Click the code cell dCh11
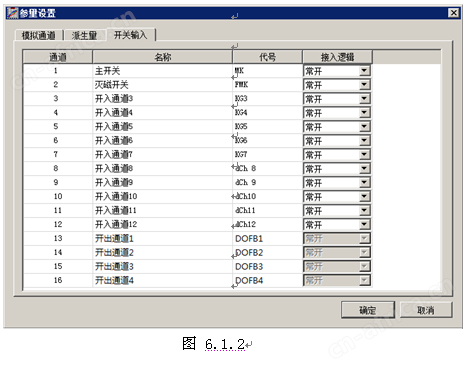The image size is (466, 369). (x=268, y=211)
